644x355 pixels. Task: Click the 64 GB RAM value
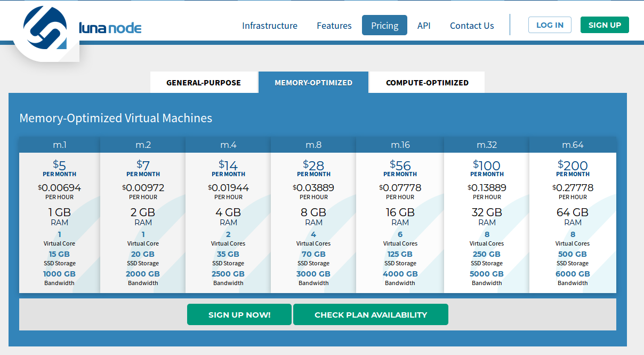tap(573, 212)
